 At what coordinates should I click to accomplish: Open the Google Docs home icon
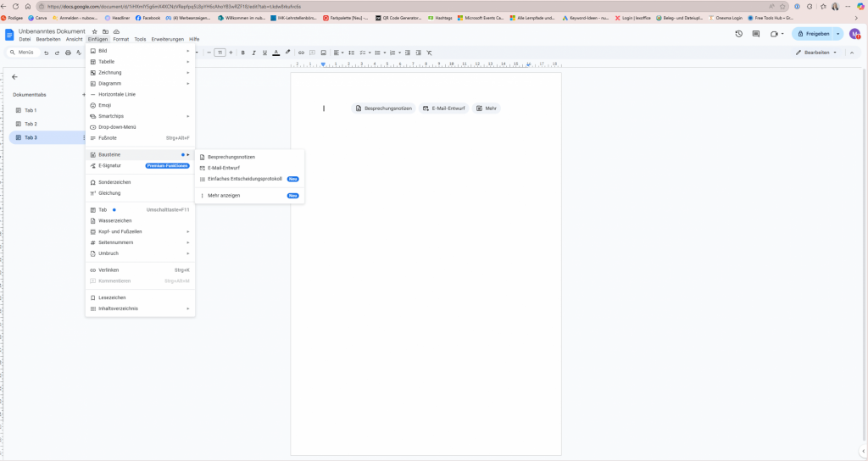(x=9, y=34)
